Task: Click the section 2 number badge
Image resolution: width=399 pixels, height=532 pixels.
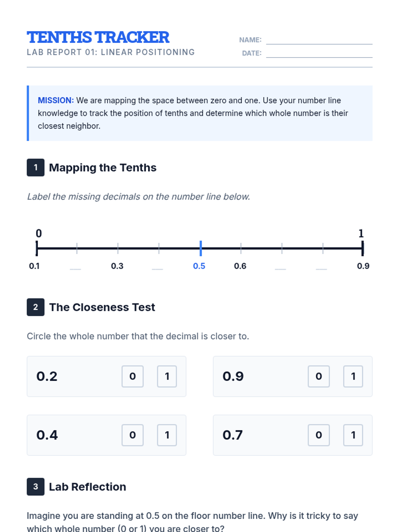Action: 36,307
